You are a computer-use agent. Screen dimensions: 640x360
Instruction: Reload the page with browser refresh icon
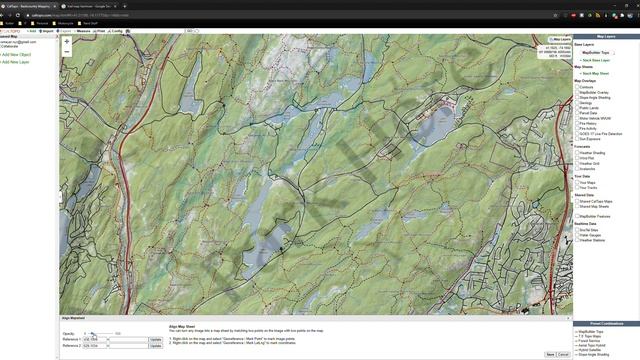(18, 15)
